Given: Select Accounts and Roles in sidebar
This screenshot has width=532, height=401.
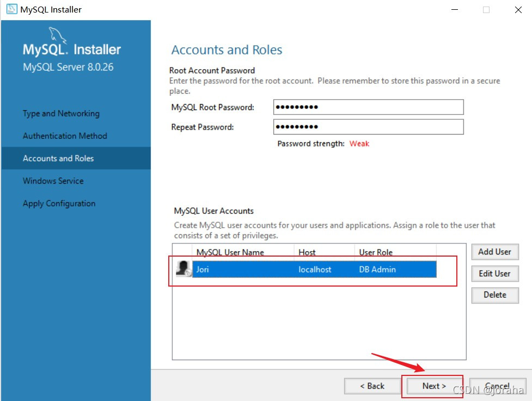Looking at the screenshot, I should point(76,158).
